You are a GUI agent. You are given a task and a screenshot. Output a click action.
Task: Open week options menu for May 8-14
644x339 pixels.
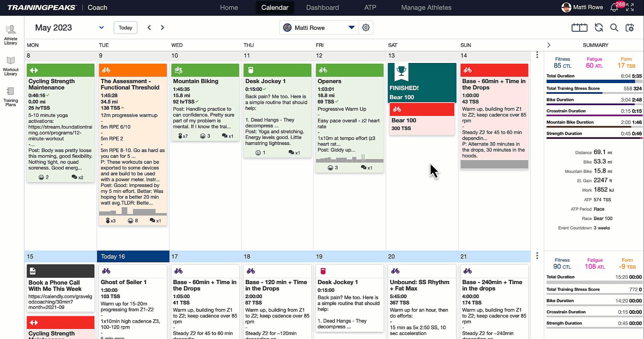tap(537, 55)
